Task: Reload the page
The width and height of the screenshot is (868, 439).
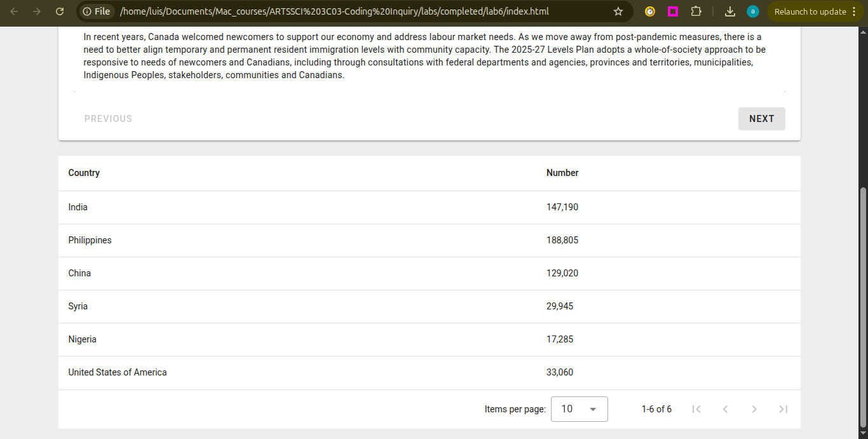Action: pyautogui.click(x=60, y=11)
